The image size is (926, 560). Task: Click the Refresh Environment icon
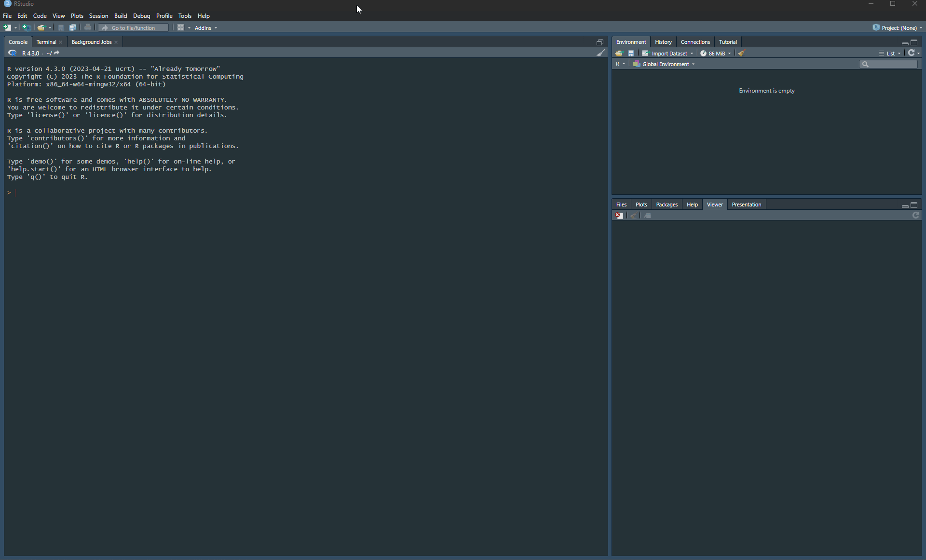911,53
